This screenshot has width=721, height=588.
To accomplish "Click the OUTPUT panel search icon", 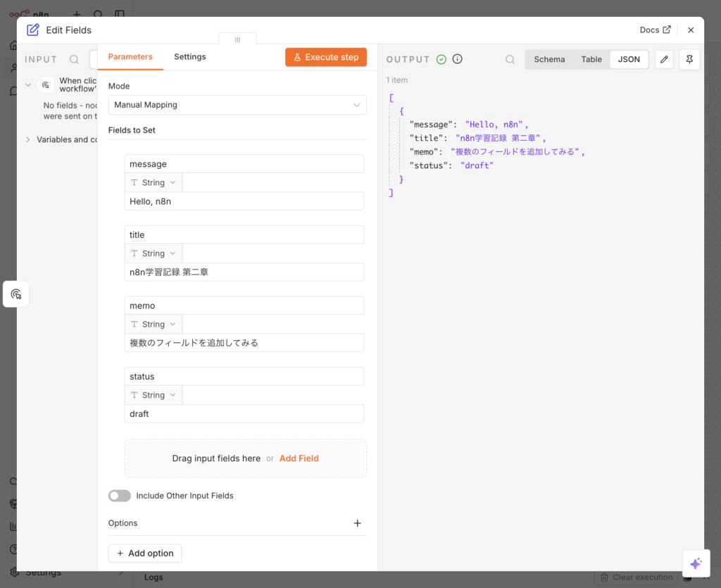I will pos(510,59).
